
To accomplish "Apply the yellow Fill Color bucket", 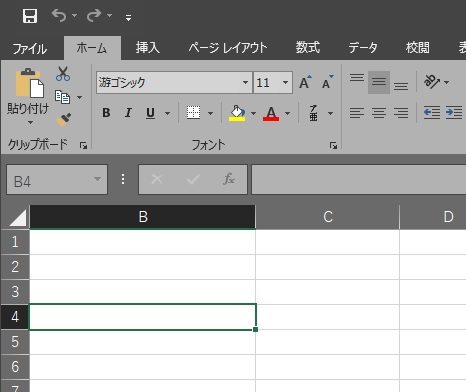I will coord(237,113).
